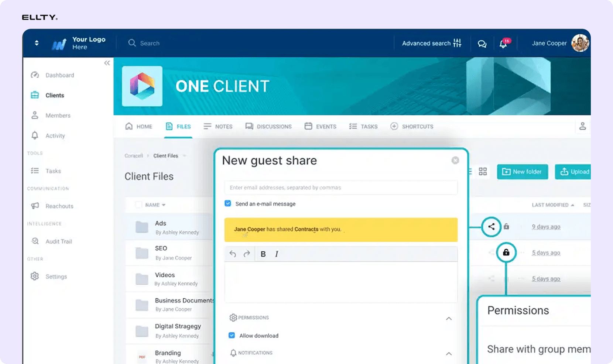Tick the select-all checkbox beside NAME
Viewport: 613px width, 364px height.
pos(138,205)
